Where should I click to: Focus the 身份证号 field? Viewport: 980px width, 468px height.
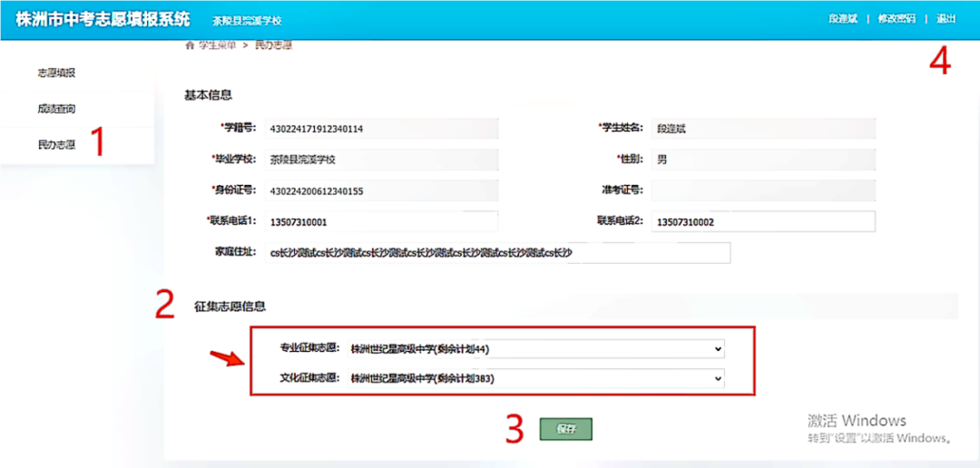(381, 190)
